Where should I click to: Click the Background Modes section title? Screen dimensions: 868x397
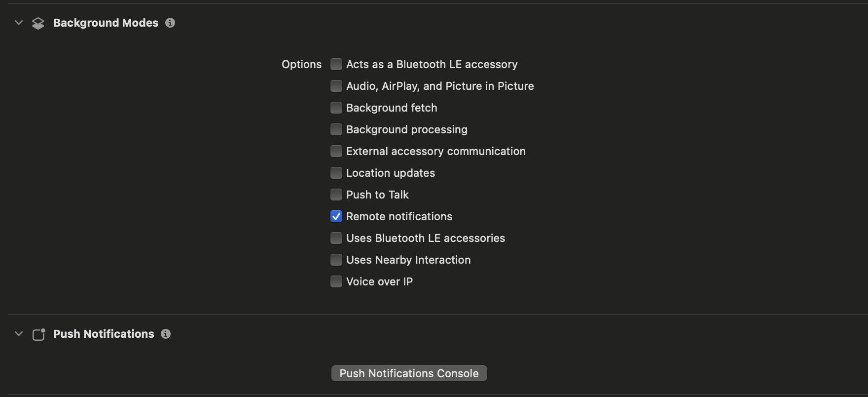tap(106, 23)
